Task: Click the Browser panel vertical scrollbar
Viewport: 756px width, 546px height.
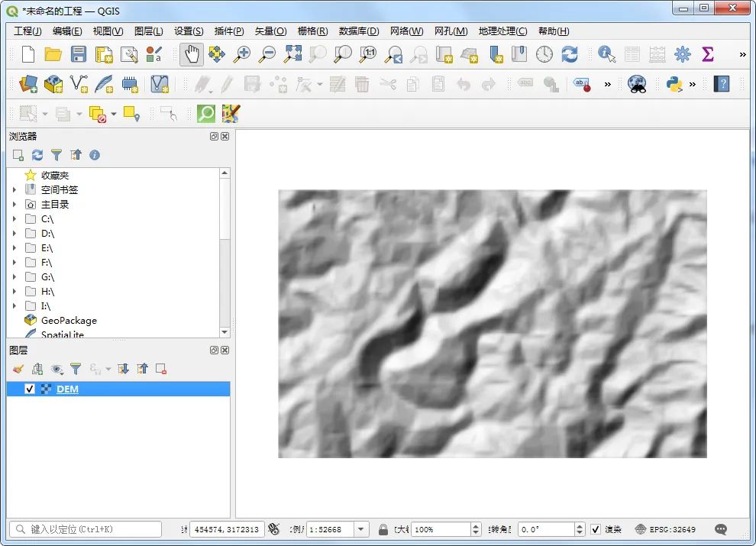Action: click(x=225, y=253)
